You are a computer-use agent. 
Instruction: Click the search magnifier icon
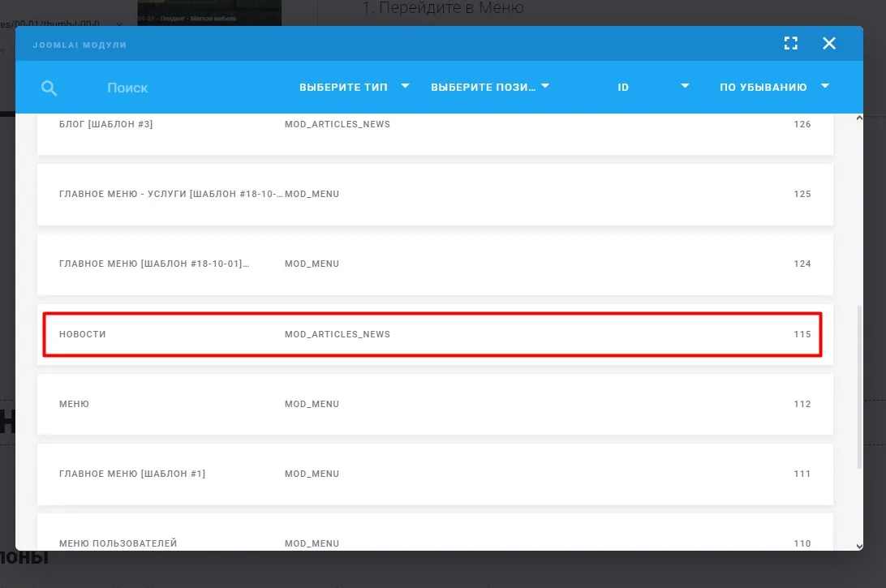pos(49,88)
